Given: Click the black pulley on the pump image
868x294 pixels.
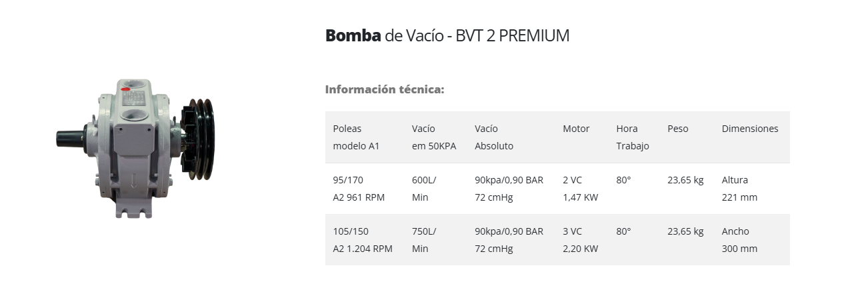Looking at the screenshot, I should tap(200, 140).
